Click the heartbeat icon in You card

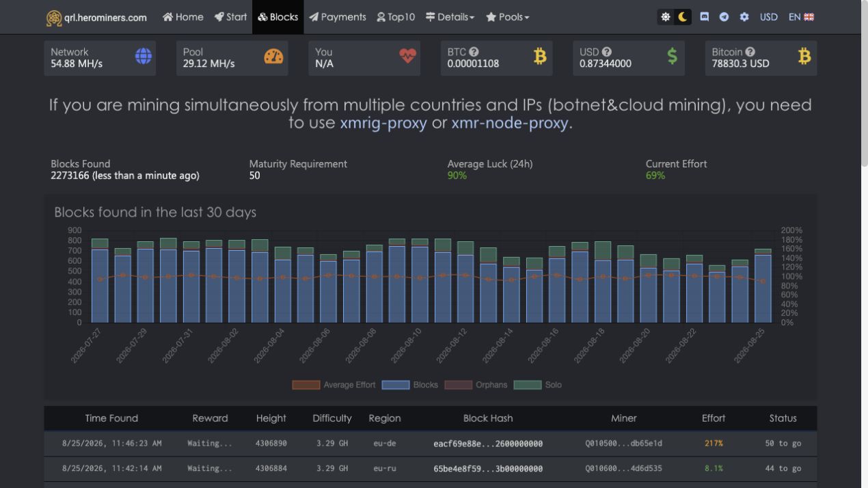click(x=408, y=57)
